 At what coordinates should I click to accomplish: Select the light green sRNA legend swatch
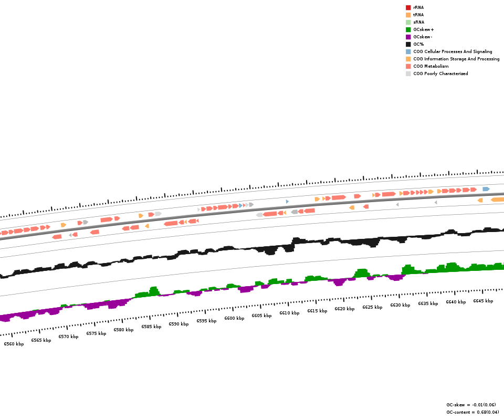pyautogui.click(x=408, y=22)
